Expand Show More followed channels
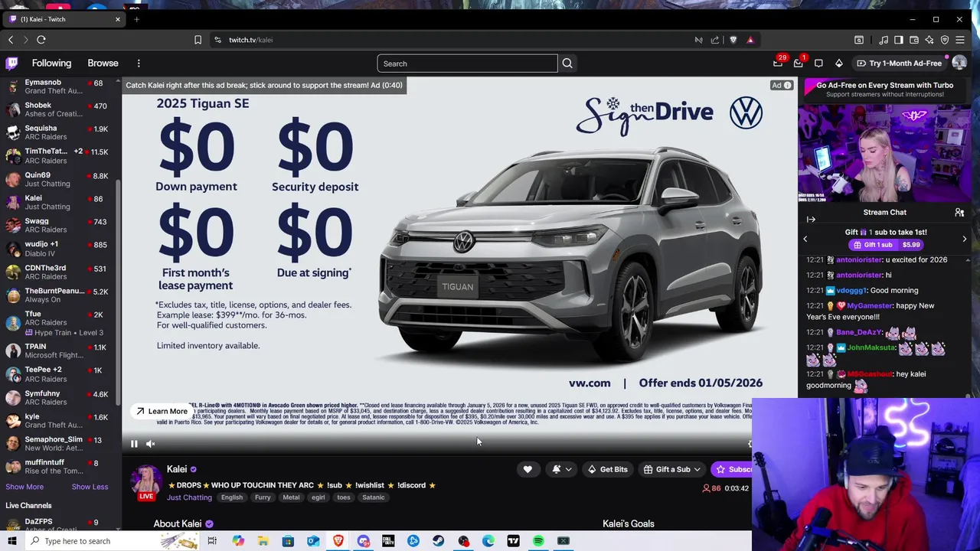 coord(24,487)
